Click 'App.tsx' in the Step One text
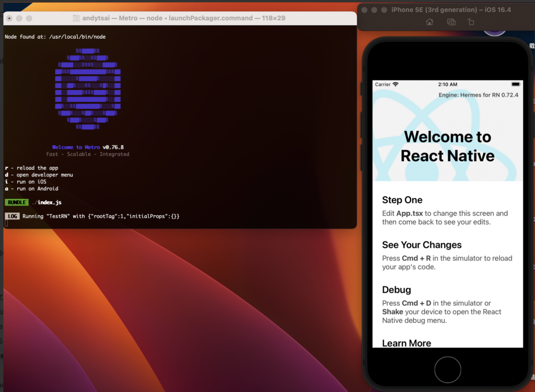The height and width of the screenshot is (392, 535). coord(410,213)
